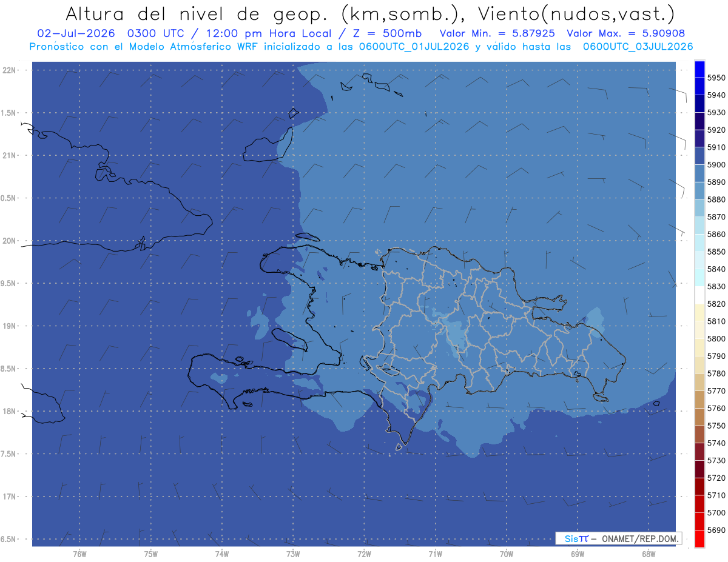
Task: Click the '5760' colorbar value
Action: click(716, 408)
